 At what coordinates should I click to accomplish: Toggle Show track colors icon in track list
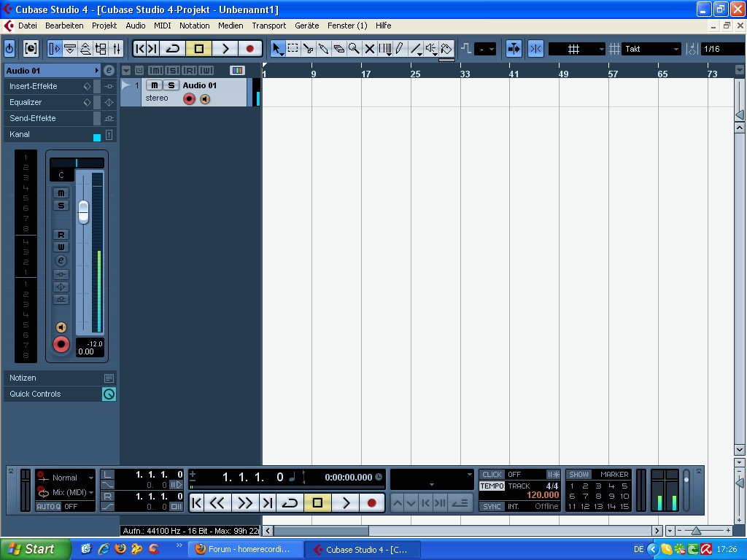pos(237,71)
